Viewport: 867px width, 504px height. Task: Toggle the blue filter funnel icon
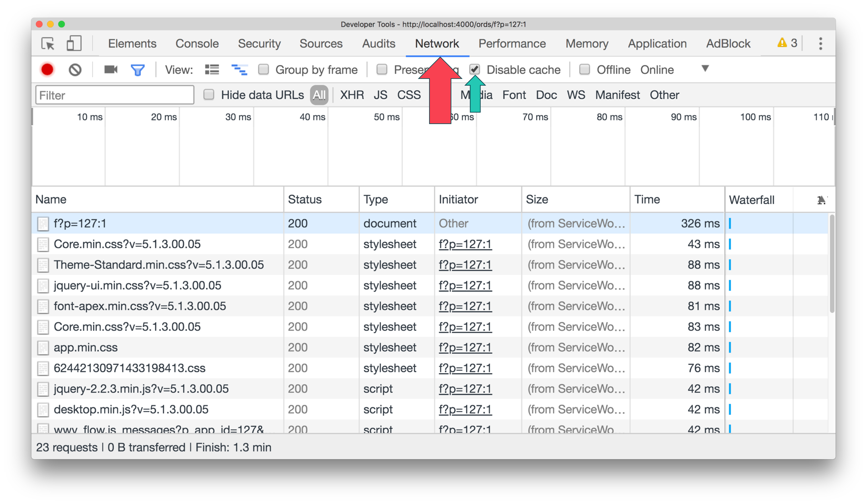tap(137, 70)
